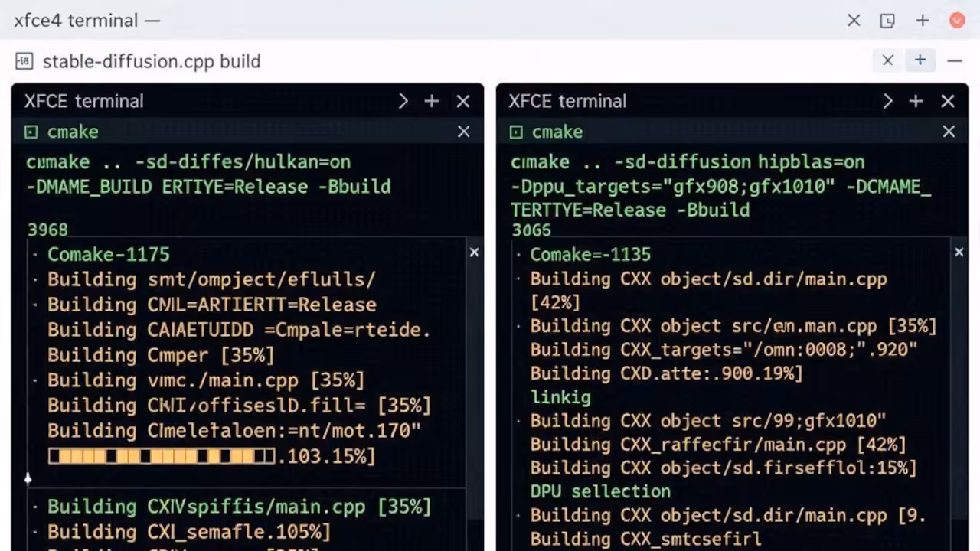Image resolution: width=980 pixels, height=551 pixels.
Task: Click the gfx908;gfx1010 targets line
Action: click(721, 187)
